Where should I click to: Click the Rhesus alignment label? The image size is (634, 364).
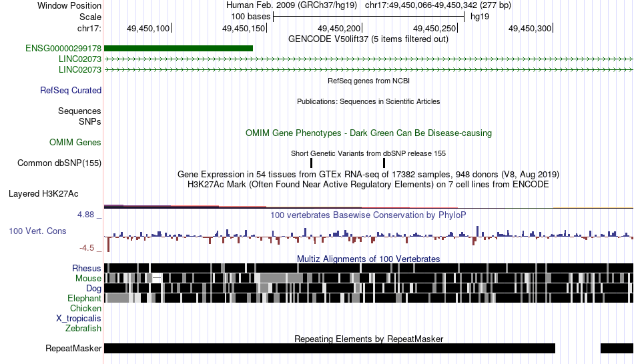(87, 268)
